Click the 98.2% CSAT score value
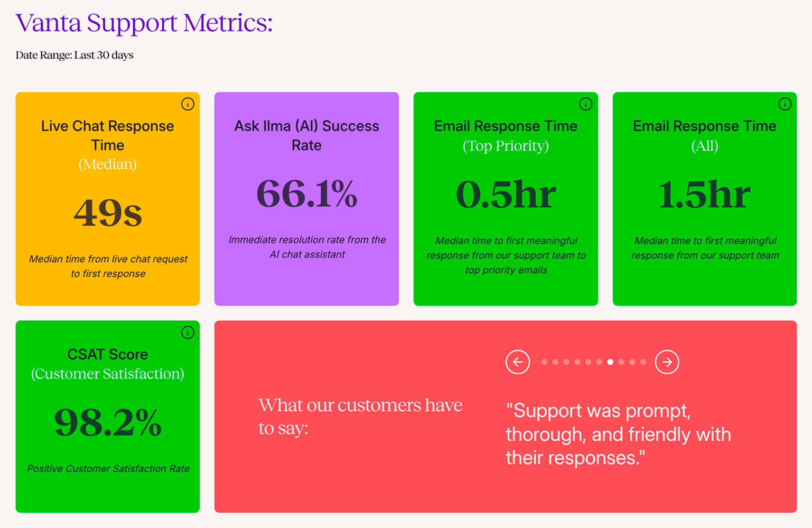812x528 pixels. pos(108,422)
